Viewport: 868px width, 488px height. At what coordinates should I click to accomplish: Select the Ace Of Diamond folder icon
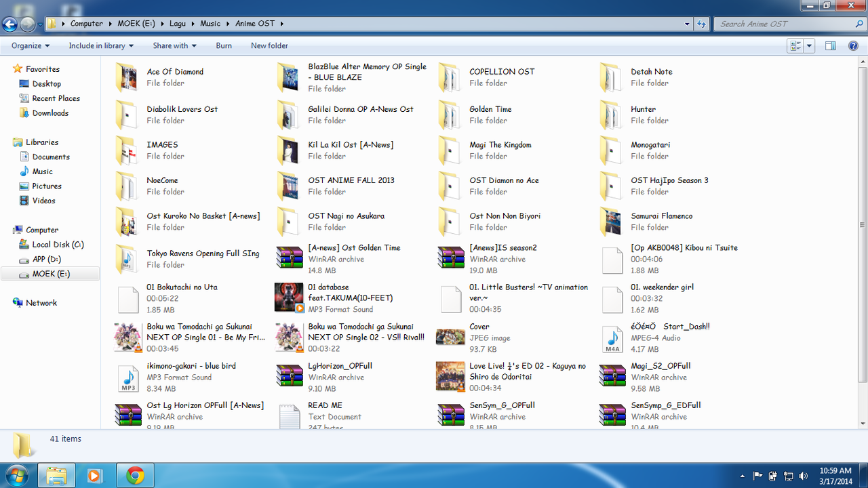coord(127,77)
